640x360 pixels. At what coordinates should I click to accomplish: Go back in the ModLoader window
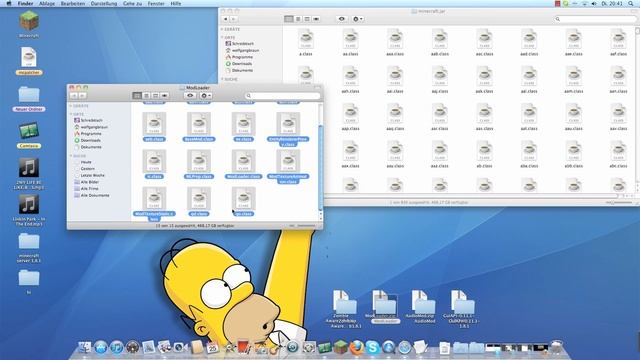point(74,96)
